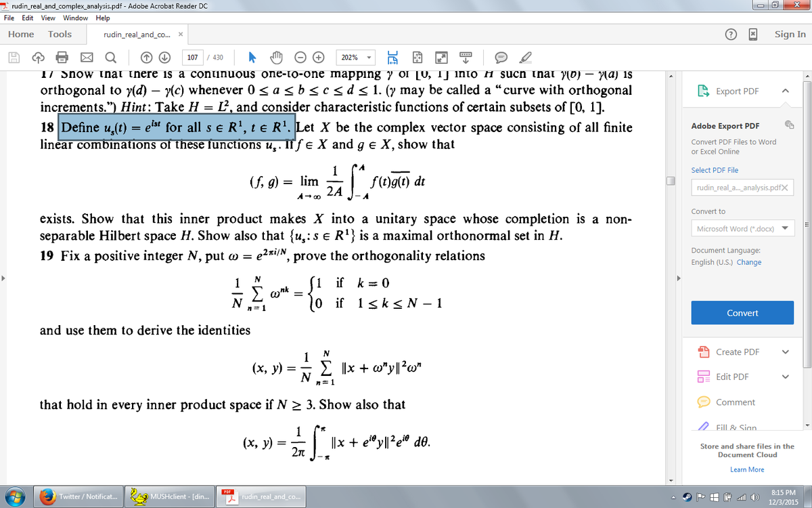Image resolution: width=812 pixels, height=508 pixels.
Task: Click the Sign In link
Action: 790,34
